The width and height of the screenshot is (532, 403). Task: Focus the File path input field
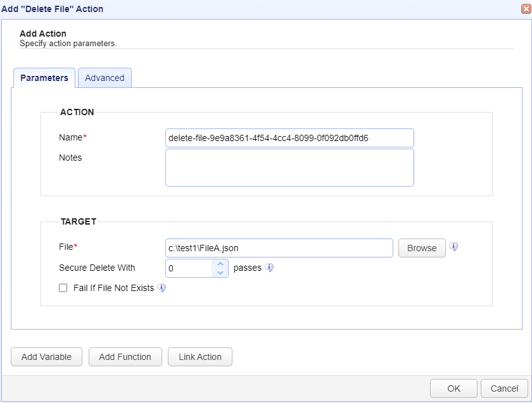click(279, 248)
